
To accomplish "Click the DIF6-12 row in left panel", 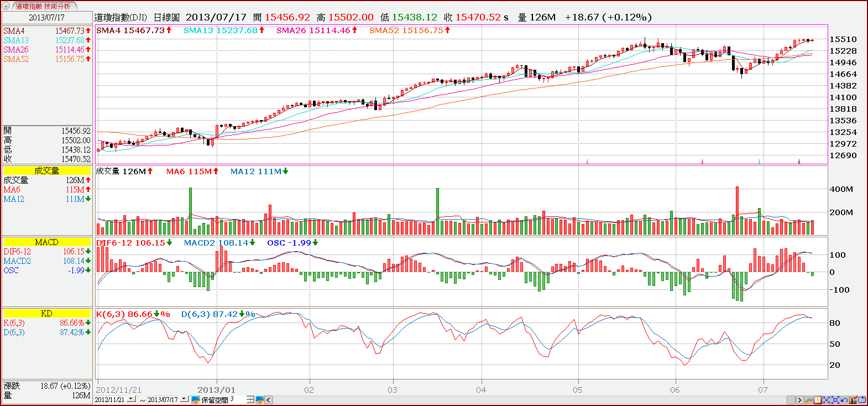I will click(x=47, y=252).
